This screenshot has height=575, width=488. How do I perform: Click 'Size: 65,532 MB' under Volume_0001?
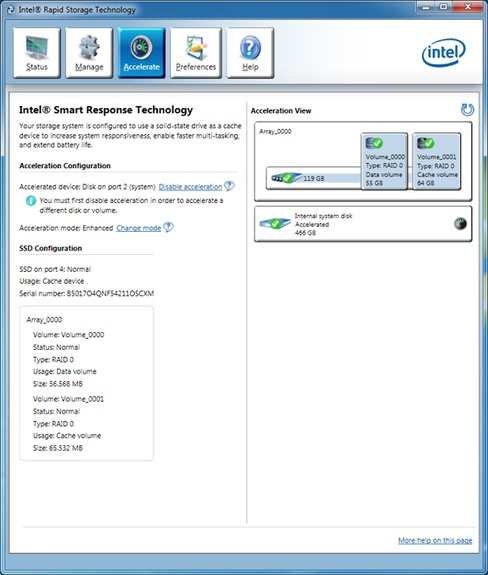click(58, 448)
